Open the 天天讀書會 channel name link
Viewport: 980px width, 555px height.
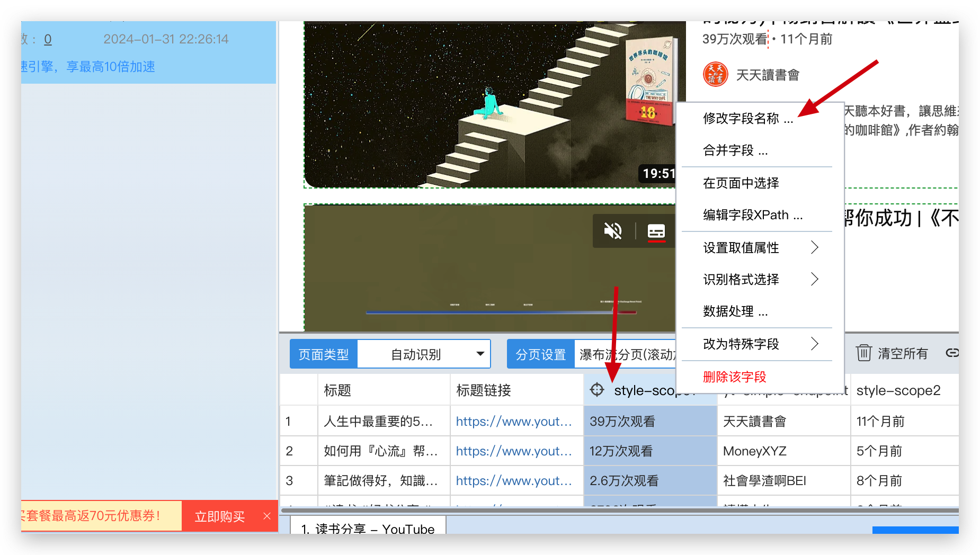768,75
